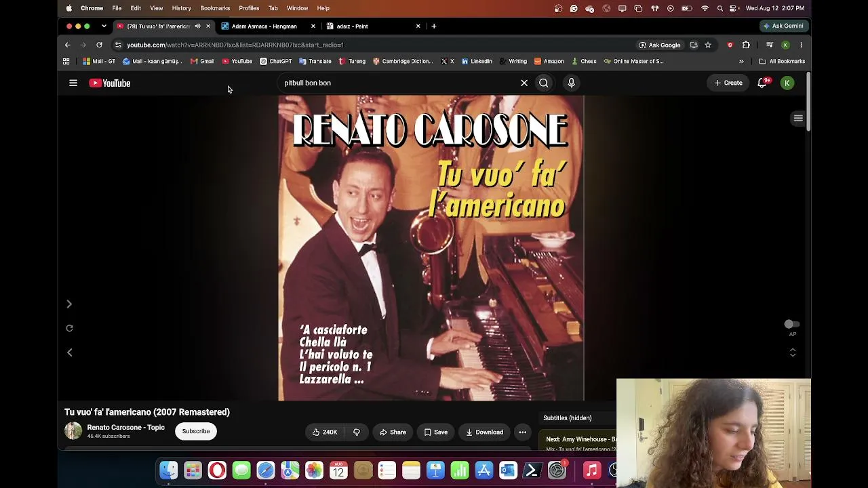Open the ChatGPT bookmark
Viewport: 868px width, 488px height.
(276, 61)
